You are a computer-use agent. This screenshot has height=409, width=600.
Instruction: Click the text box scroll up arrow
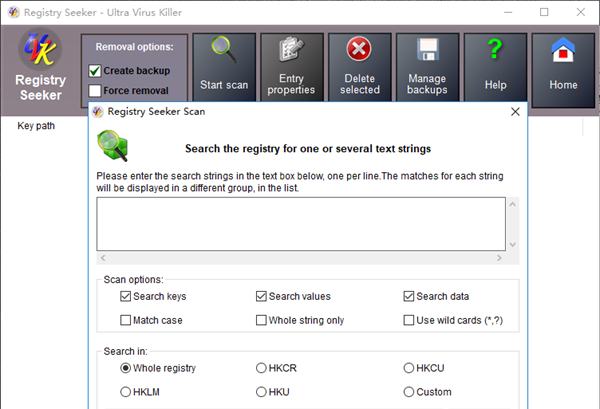tap(513, 204)
